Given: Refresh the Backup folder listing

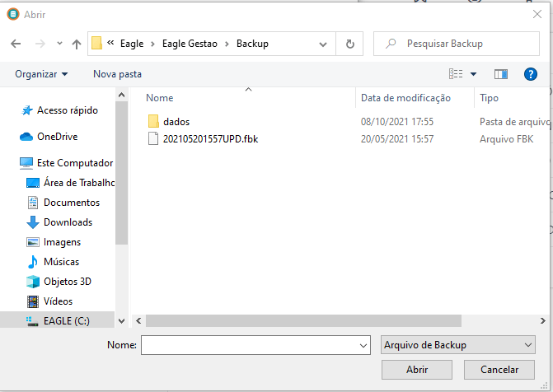Looking at the screenshot, I should click(x=350, y=44).
